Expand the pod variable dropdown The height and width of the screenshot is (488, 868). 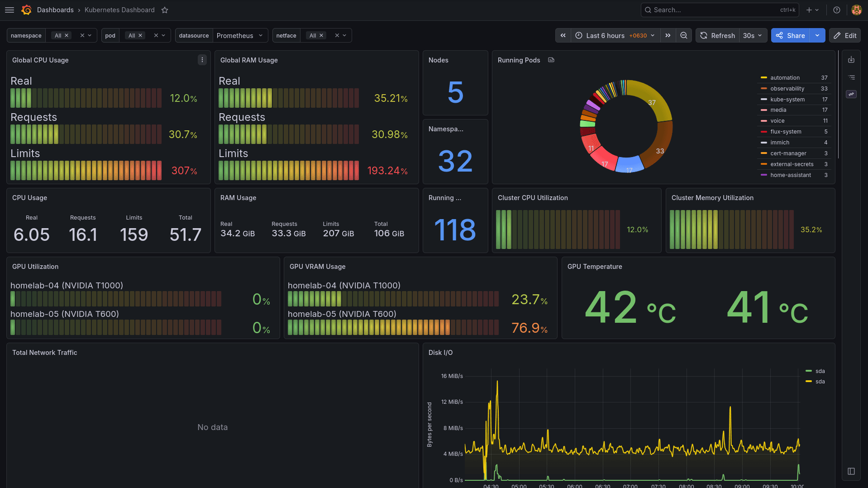[x=163, y=35]
